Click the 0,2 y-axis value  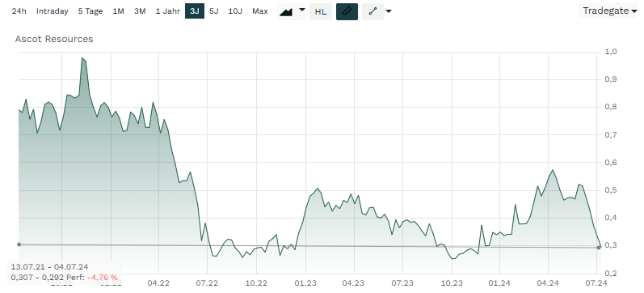click(611, 274)
